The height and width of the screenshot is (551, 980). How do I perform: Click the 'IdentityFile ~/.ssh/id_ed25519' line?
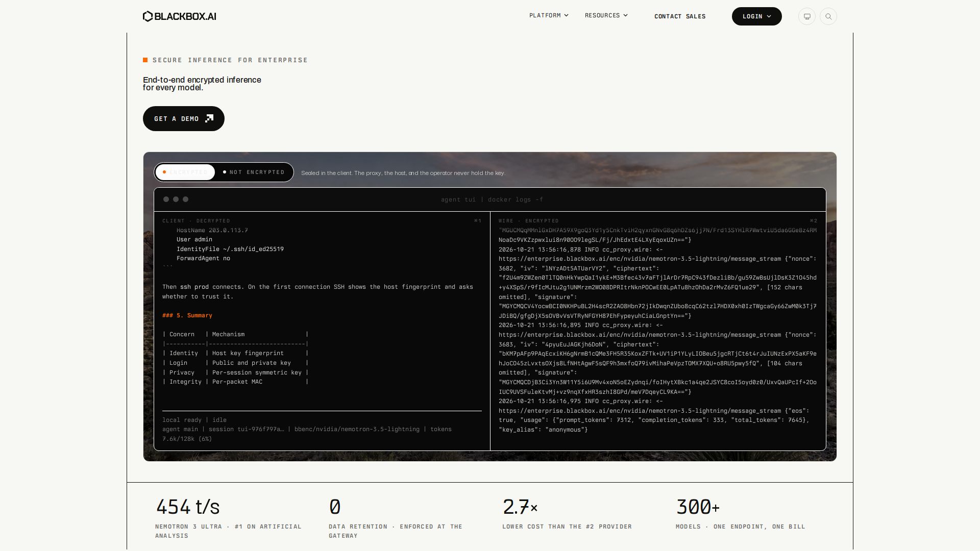[230, 249]
